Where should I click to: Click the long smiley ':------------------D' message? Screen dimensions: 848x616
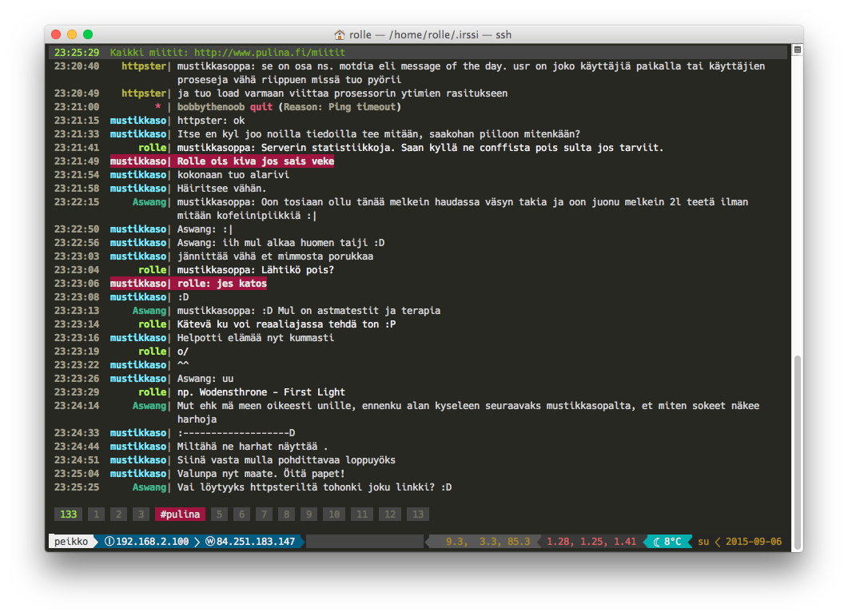point(237,433)
